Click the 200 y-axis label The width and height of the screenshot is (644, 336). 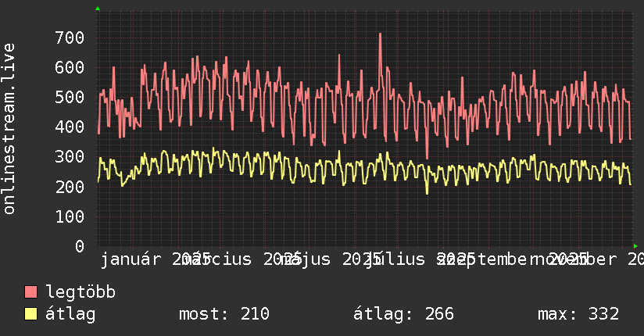(70, 187)
